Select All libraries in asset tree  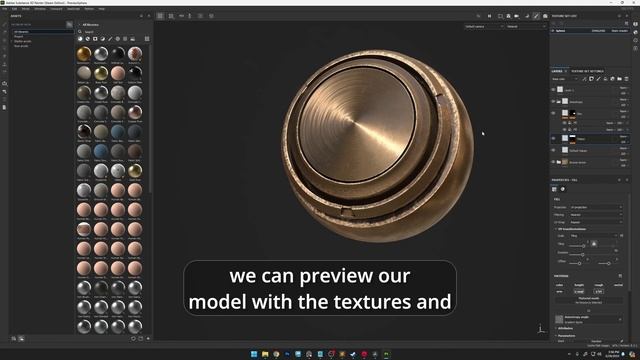pos(21,31)
